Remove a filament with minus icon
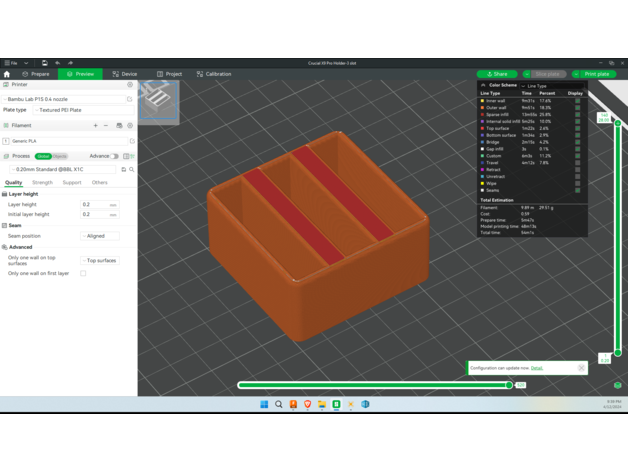 tap(106, 126)
